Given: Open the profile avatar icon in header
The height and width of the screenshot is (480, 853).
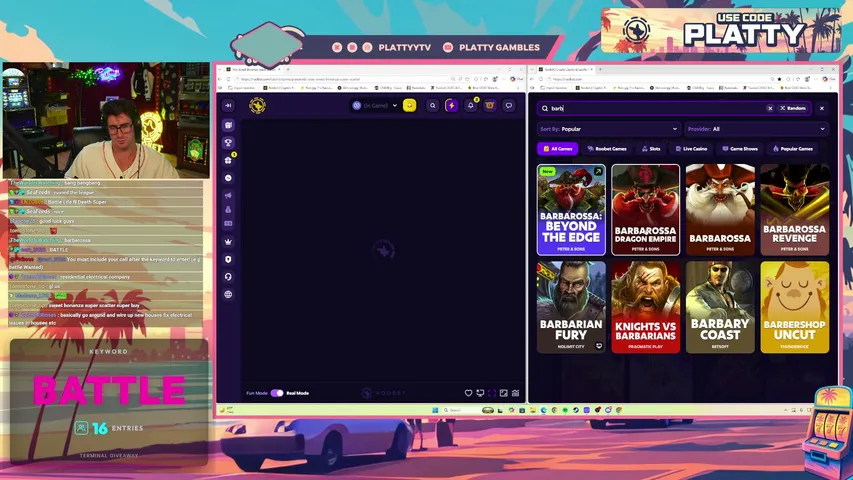Looking at the screenshot, I should click(490, 106).
